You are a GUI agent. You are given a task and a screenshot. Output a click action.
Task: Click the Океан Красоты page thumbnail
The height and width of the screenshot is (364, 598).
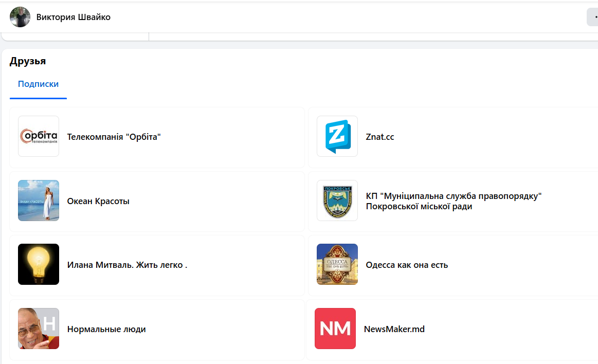39,201
